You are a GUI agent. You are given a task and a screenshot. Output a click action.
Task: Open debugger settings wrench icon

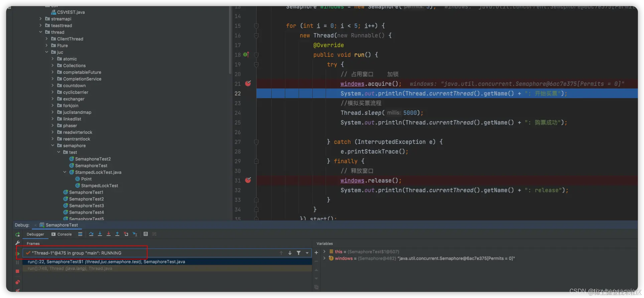pyautogui.click(x=18, y=243)
